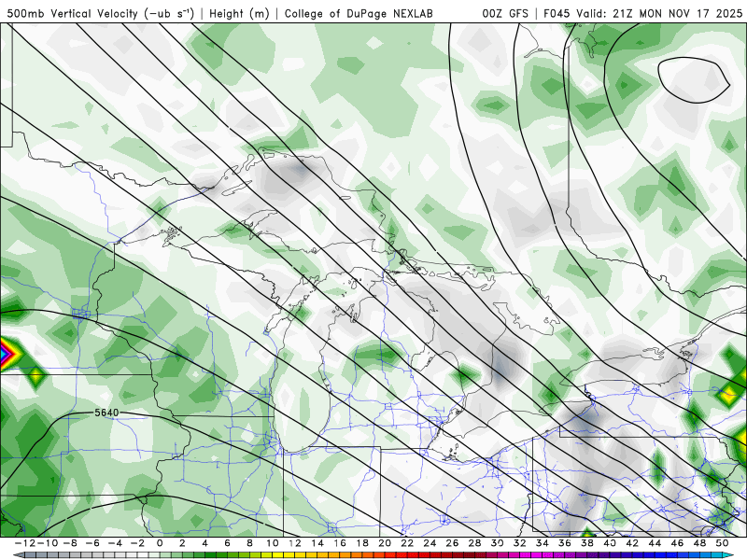Image resolution: width=747 pixels, height=560 pixels.
Task: Click the "24" color scale value
Action: click(x=430, y=543)
